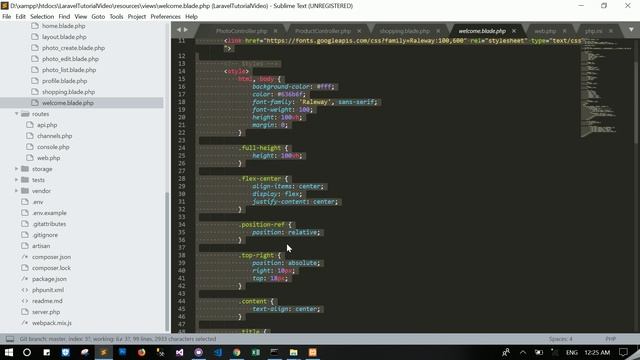640x360 pixels.
Task: Open .env.example in the sidebar
Action: (49, 213)
